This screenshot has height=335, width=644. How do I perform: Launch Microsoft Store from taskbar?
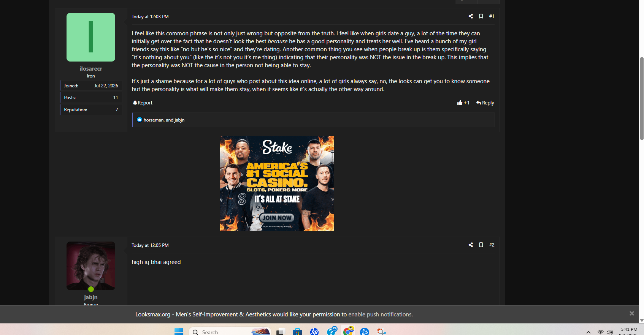(297, 332)
